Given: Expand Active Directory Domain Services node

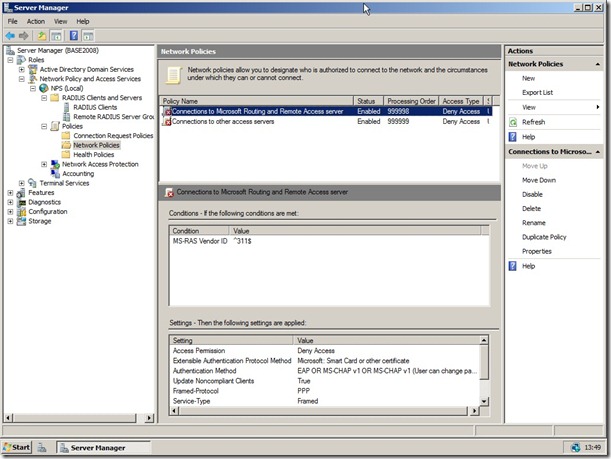Looking at the screenshot, I should point(22,70).
